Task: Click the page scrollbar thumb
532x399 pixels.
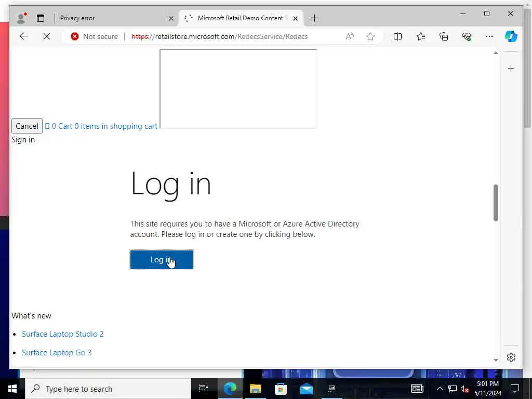Action: 496,203
